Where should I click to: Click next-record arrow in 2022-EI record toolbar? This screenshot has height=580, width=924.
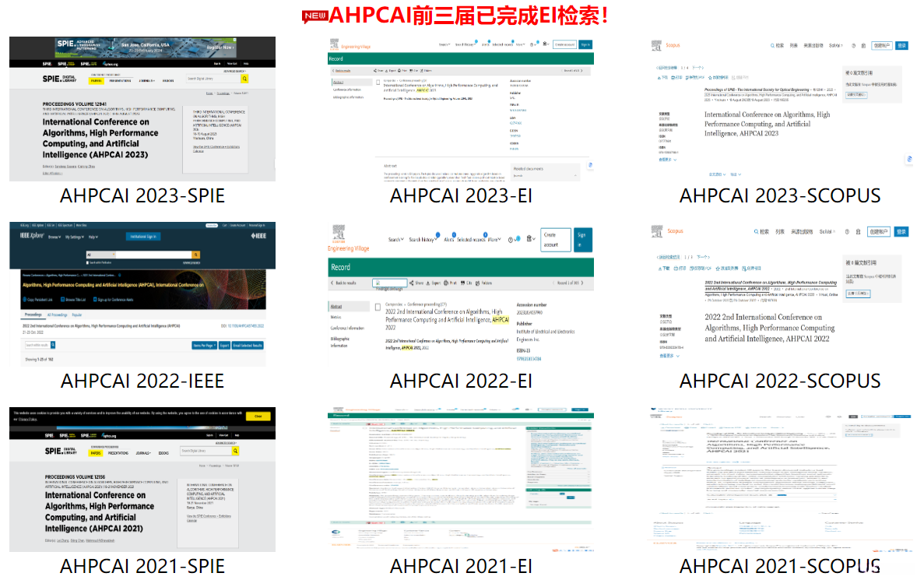point(582,283)
